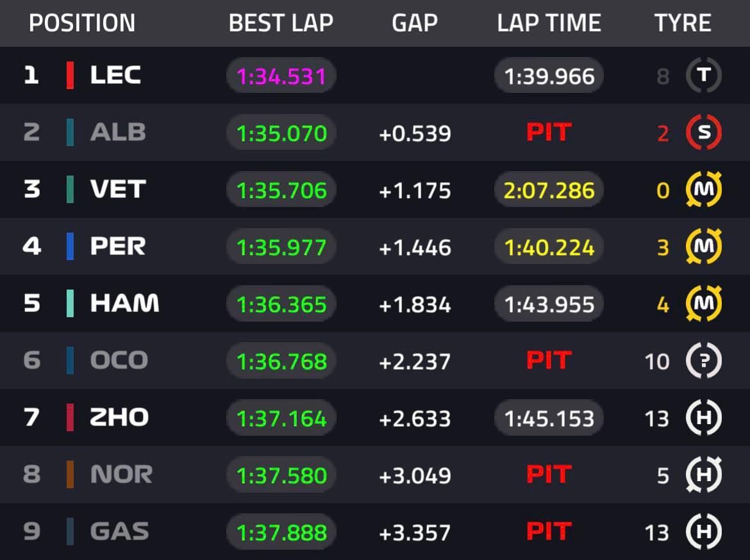Click ZHO's hard tyre icon
Image resolution: width=750 pixels, height=560 pixels.
pos(704,418)
